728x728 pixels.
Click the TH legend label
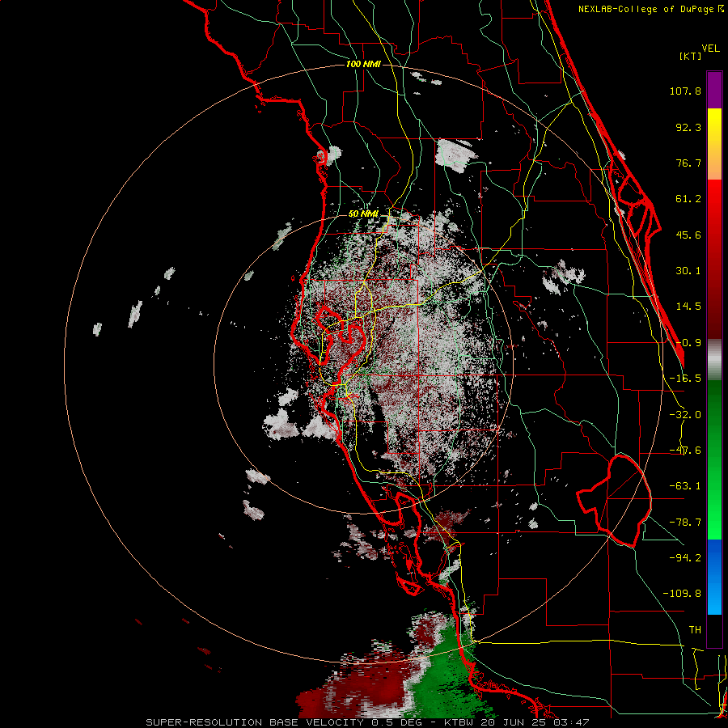[x=695, y=629]
